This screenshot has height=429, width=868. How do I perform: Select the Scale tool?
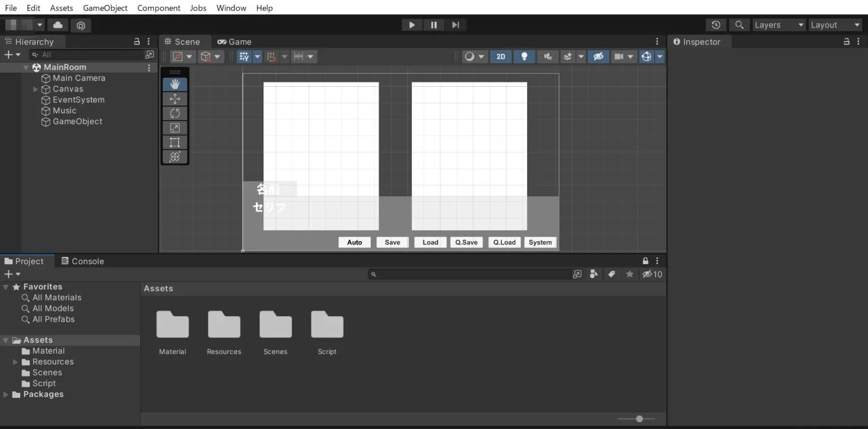[175, 128]
